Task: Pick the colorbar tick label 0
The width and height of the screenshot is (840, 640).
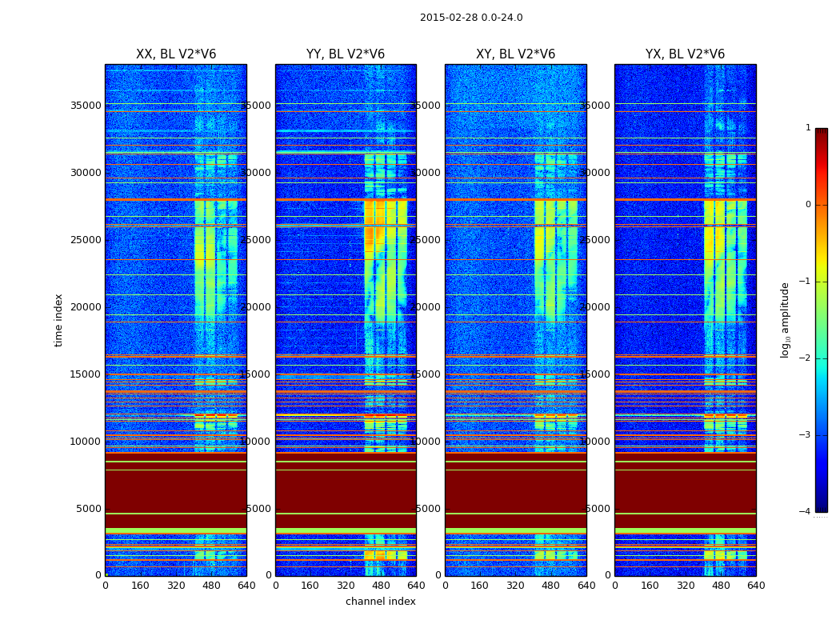Action: tap(808, 205)
